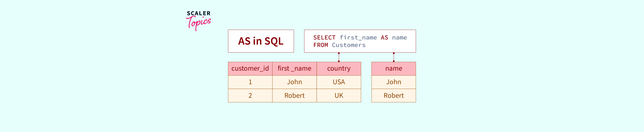The width and height of the screenshot is (644, 132).
Task: Click the first_name column header
Action: point(294,68)
